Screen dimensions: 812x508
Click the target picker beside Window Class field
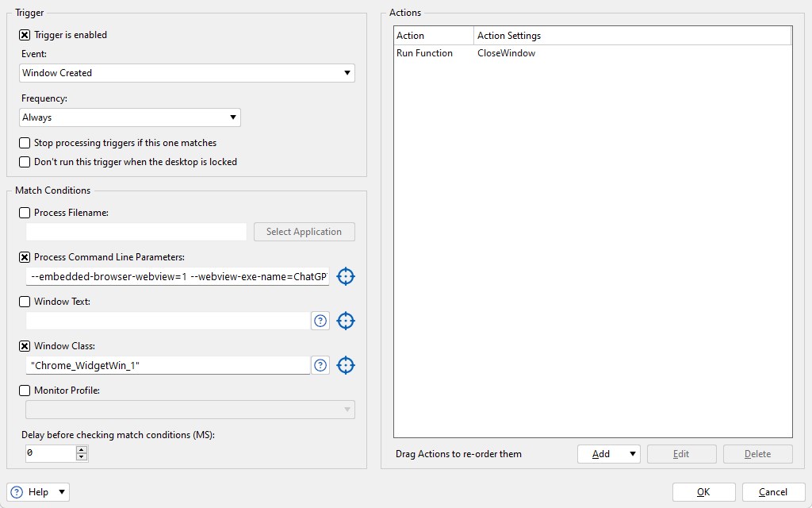pyautogui.click(x=346, y=365)
